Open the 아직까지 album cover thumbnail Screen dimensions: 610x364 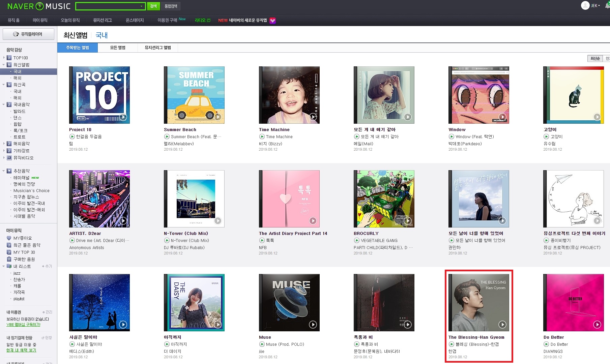[194, 303]
